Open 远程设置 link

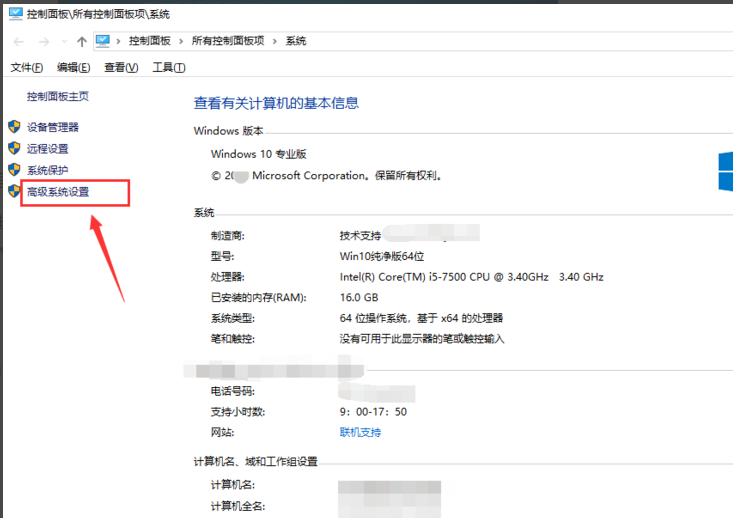(x=48, y=149)
